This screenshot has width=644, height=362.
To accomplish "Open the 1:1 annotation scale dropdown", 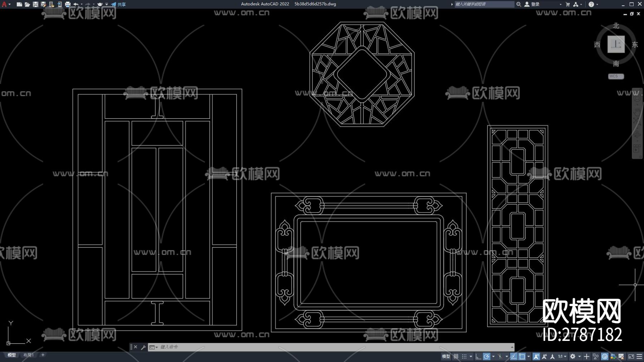I will click(x=562, y=356).
